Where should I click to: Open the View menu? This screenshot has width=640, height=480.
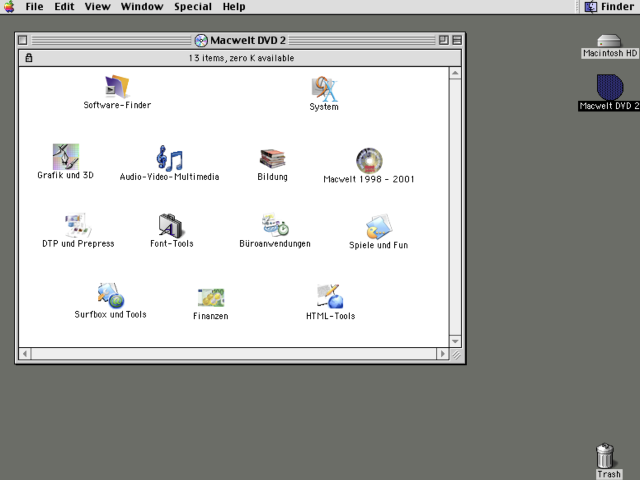pyautogui.click(x=98, y=7)
